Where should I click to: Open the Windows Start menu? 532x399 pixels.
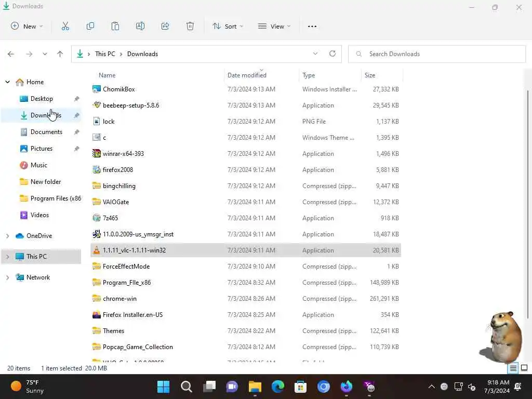pos(163,387)
